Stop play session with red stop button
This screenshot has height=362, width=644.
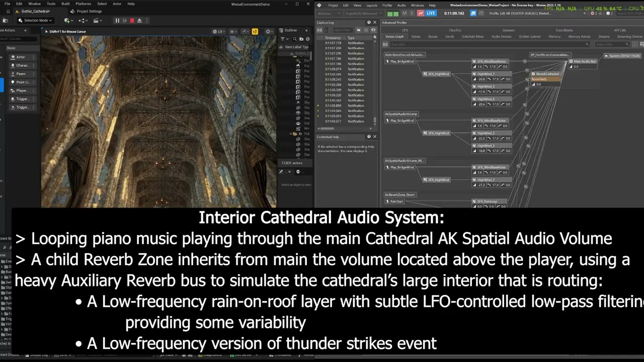[x=132, y=21]
